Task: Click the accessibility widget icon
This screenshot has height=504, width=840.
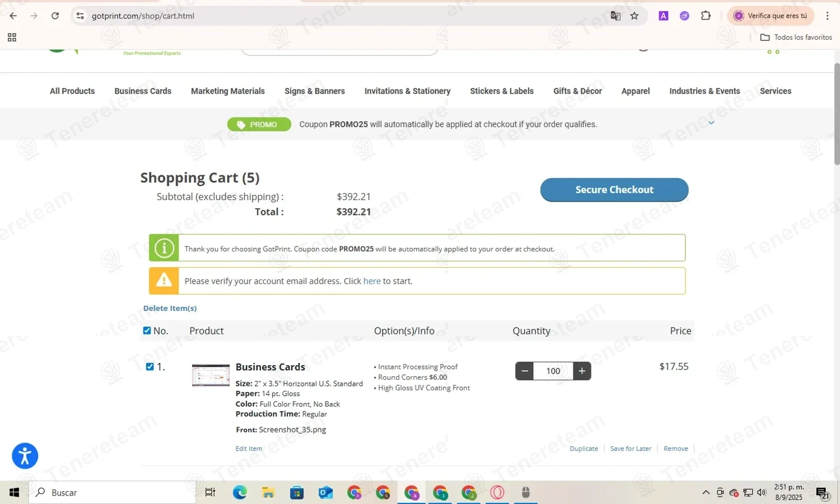Action: (25, 456)
